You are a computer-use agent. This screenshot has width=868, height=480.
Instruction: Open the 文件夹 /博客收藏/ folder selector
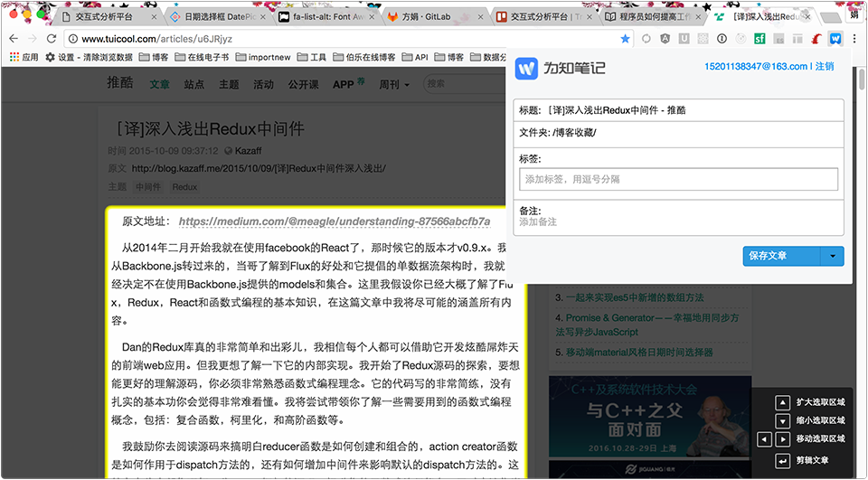pyautogui.click(x=679, y=134)
